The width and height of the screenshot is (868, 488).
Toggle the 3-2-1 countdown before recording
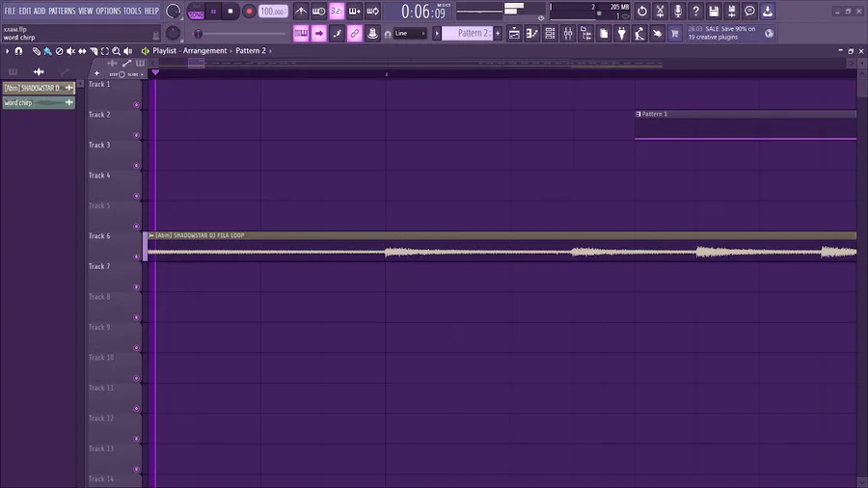click(x=337, y=11)
